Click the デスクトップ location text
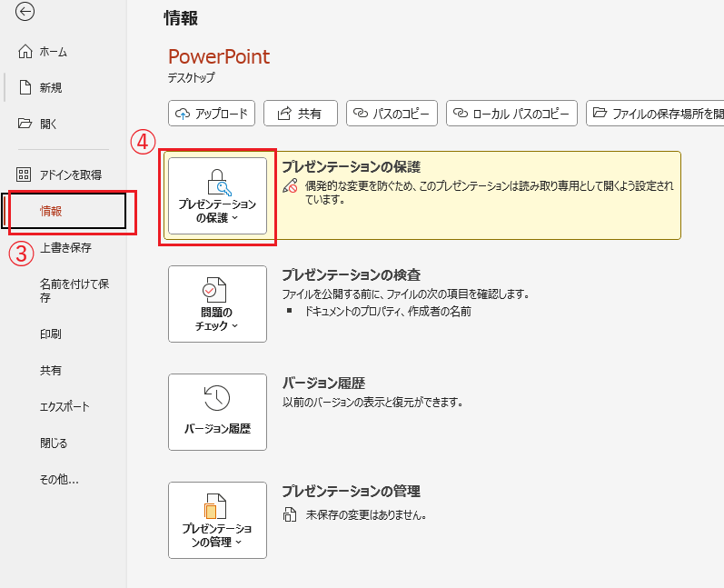Screen dimensions: 724x588 (191, 77)
